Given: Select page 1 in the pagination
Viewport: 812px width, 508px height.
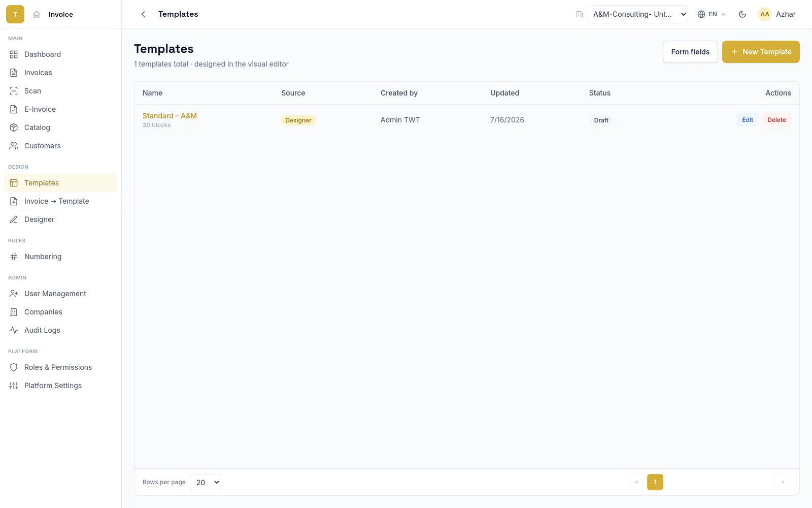Looking at the screenshot, I should click(655, 482).
